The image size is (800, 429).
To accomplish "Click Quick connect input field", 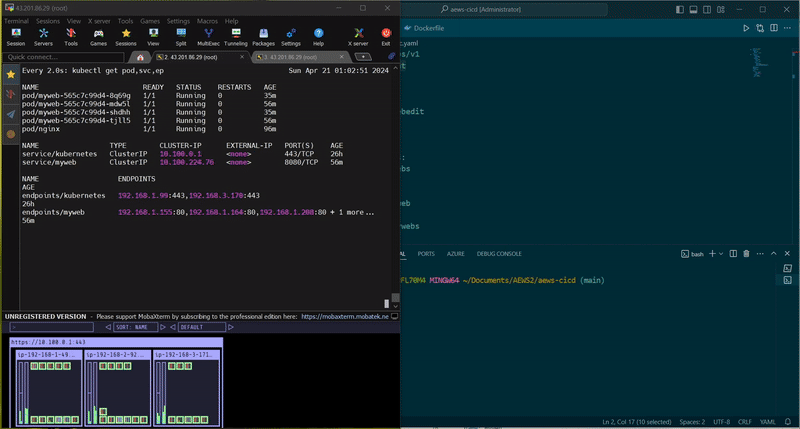I will (x=64, y=57).
